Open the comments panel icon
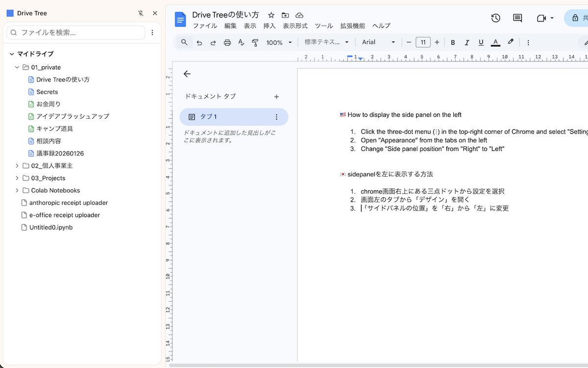Viewport: 588px width, 368px height. pyautogui.click(x=517, y=18)
